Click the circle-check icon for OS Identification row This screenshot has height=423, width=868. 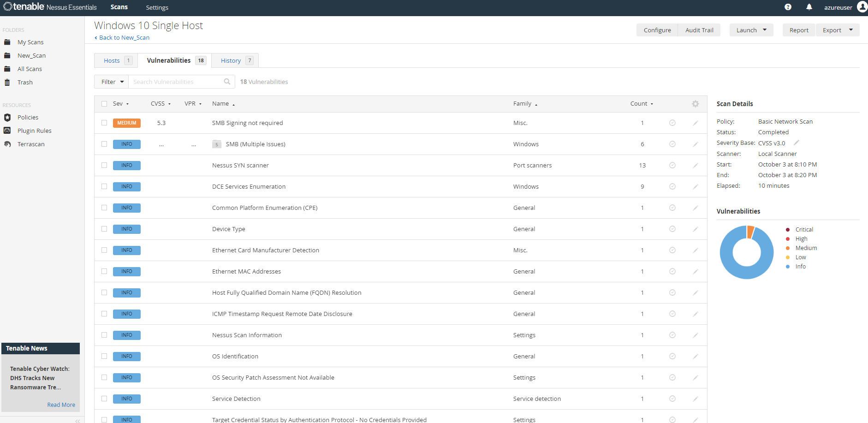(x=672, y=356)
